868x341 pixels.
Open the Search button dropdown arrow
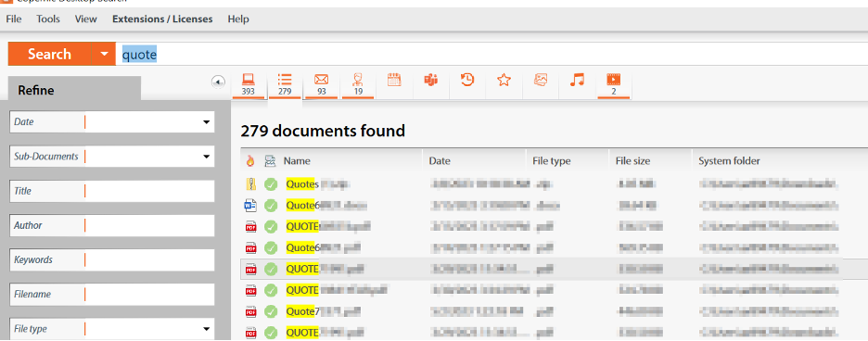click(104, 55)
